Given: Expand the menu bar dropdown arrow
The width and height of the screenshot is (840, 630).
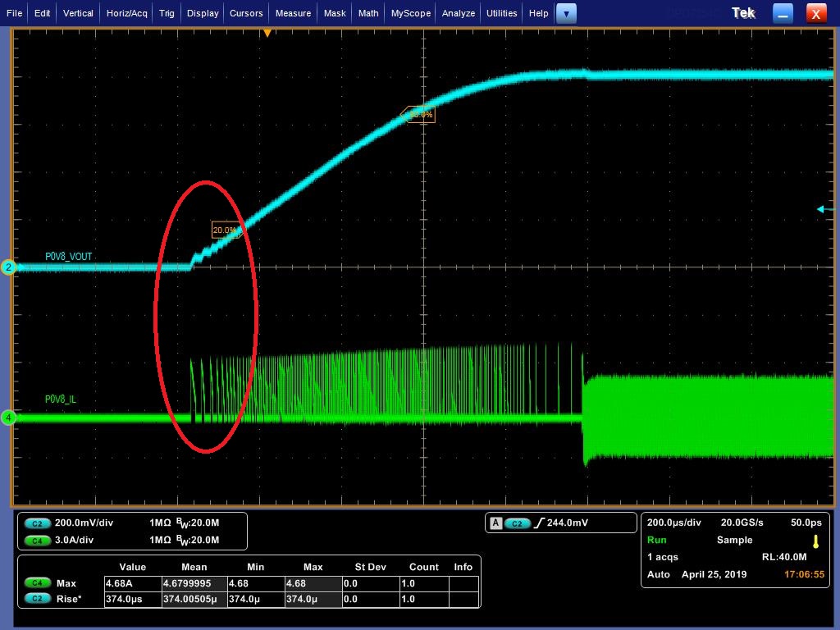Looking at the screenshot, I should point(566,13).
